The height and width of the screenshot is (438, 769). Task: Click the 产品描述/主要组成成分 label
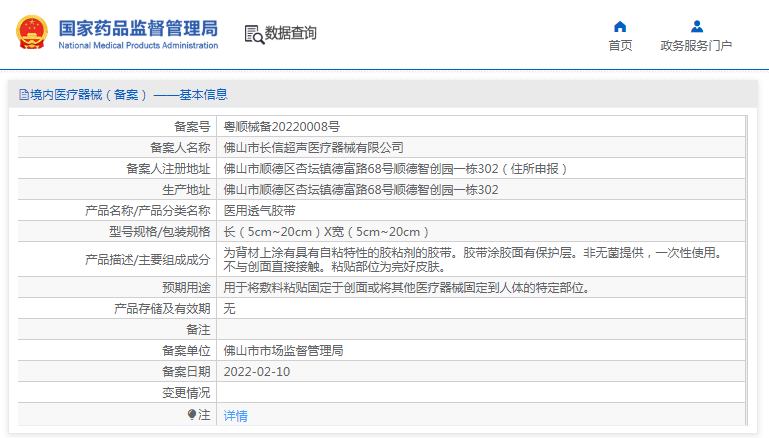coord(148,259)
